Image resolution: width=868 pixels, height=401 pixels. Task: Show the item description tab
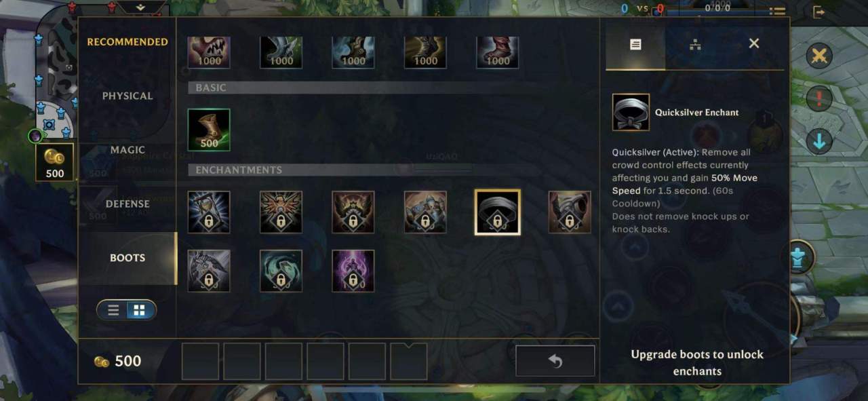click(635, 44)
